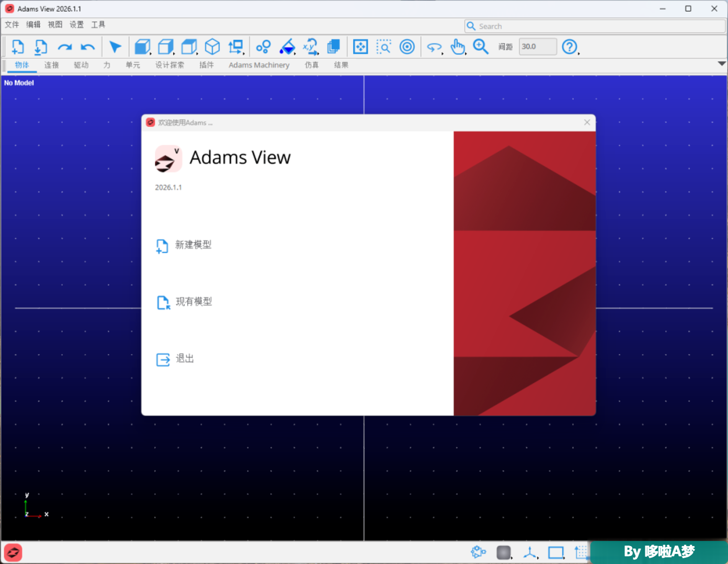
Task: Open the 文件 menu
Action: (12, 25)
